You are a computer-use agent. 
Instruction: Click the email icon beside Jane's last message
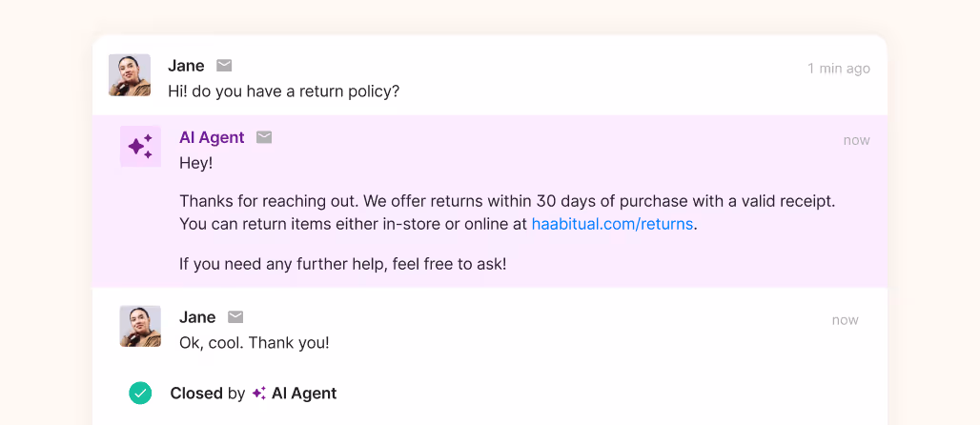point(235,317)
